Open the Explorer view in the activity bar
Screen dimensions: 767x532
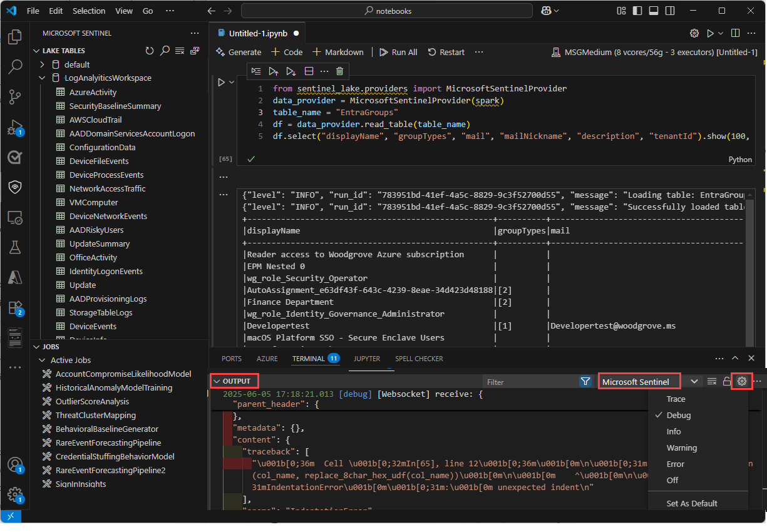[15, 38]
